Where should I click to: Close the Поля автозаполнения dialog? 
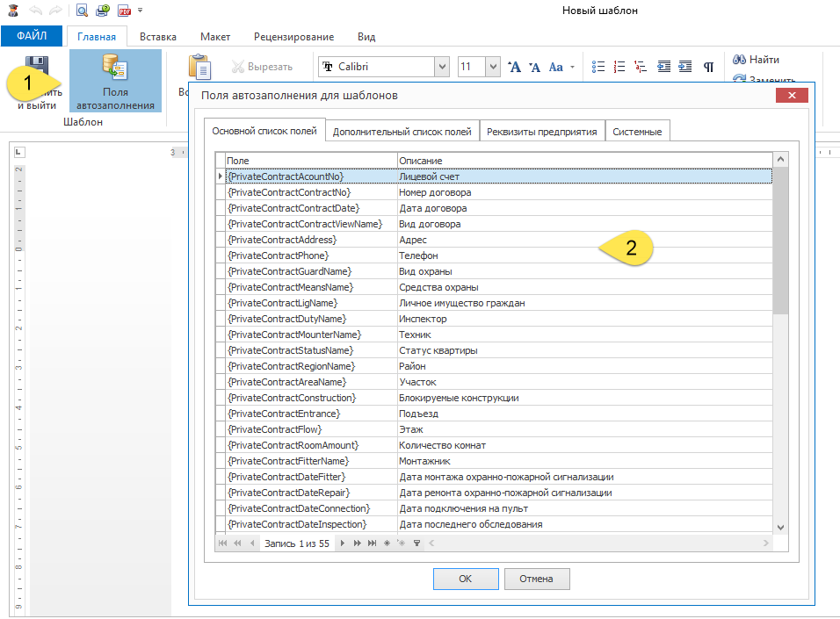792,96
